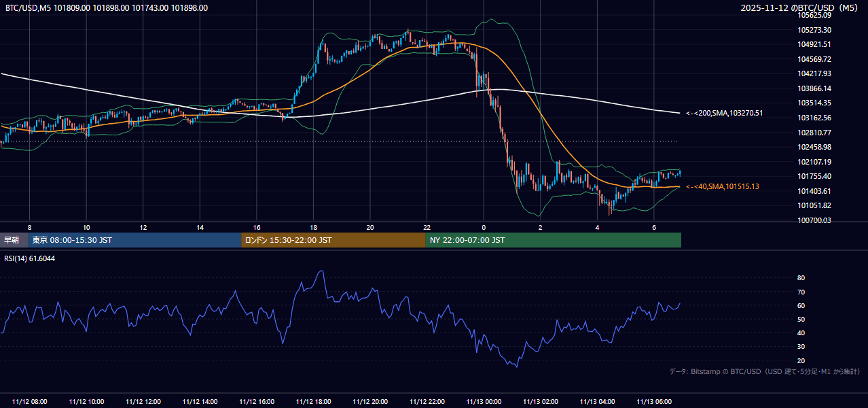Click price axis value 101755.40
This screenshot has width=868, height=408.
[x=815, y=176]
